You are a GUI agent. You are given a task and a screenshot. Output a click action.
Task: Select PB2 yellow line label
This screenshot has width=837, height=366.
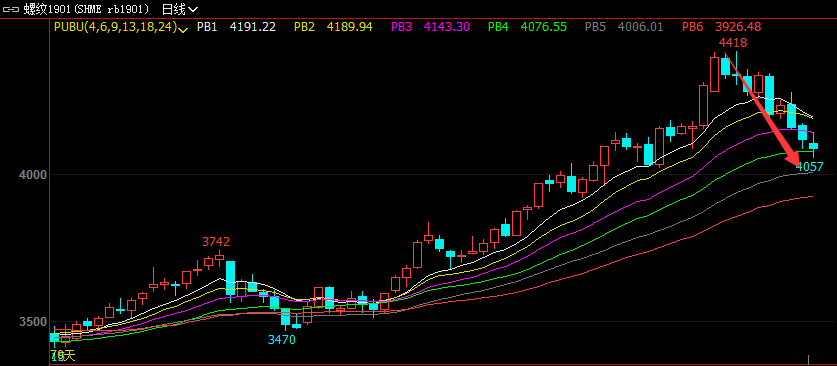(305, 27)
